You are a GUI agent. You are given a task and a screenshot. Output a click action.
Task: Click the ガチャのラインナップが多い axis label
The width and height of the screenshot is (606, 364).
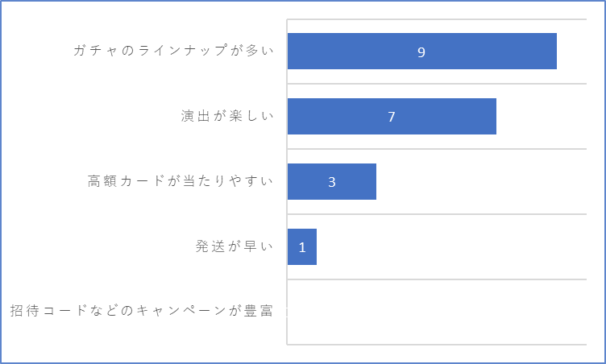coord(173,50)
